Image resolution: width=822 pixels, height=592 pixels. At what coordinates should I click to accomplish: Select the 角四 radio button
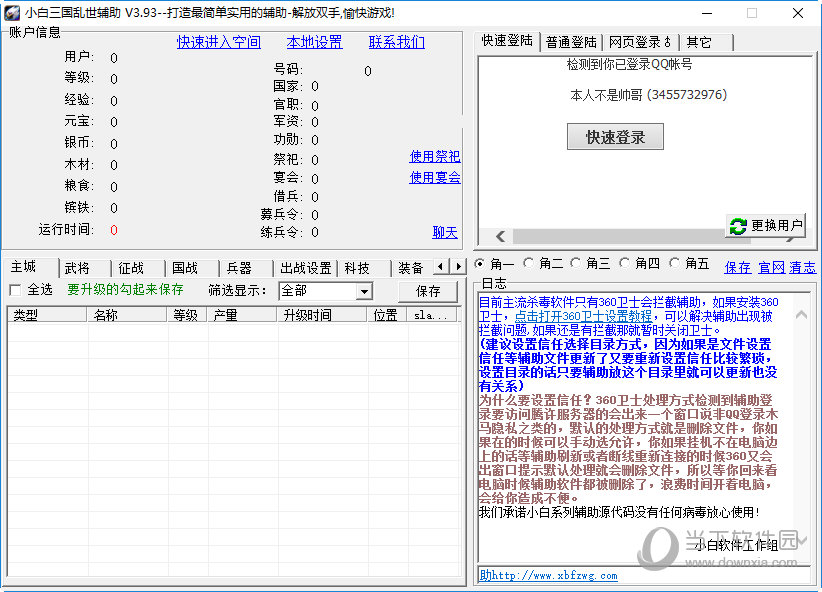coord(624,263)
